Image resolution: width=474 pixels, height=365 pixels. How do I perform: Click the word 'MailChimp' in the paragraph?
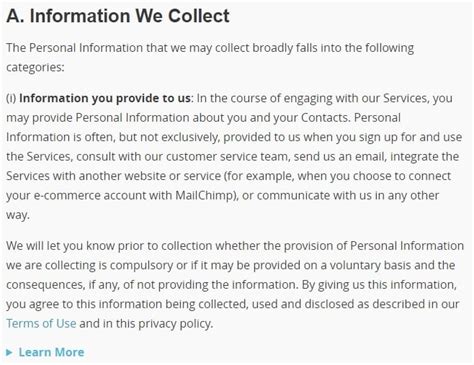(205, 195)
